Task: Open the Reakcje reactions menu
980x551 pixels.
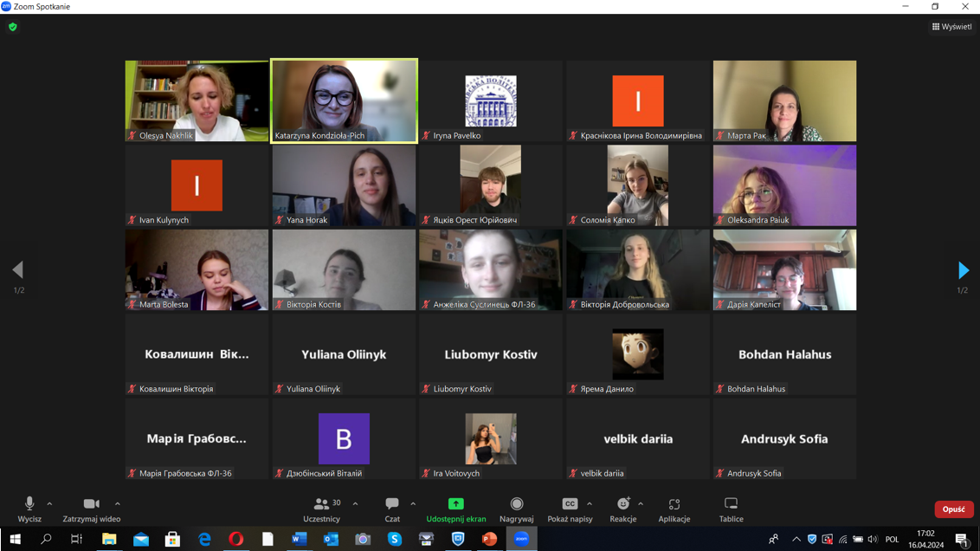Action: [x=623, y=509]
